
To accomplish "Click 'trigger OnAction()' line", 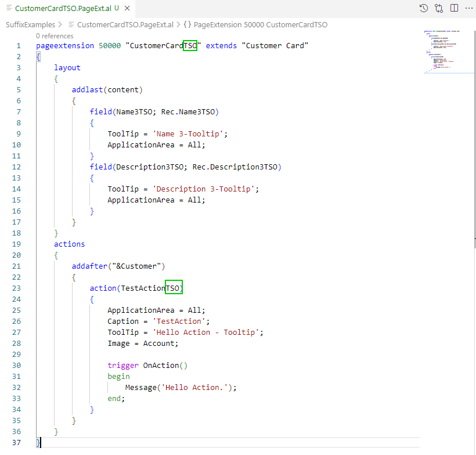I will click(147, 366).
